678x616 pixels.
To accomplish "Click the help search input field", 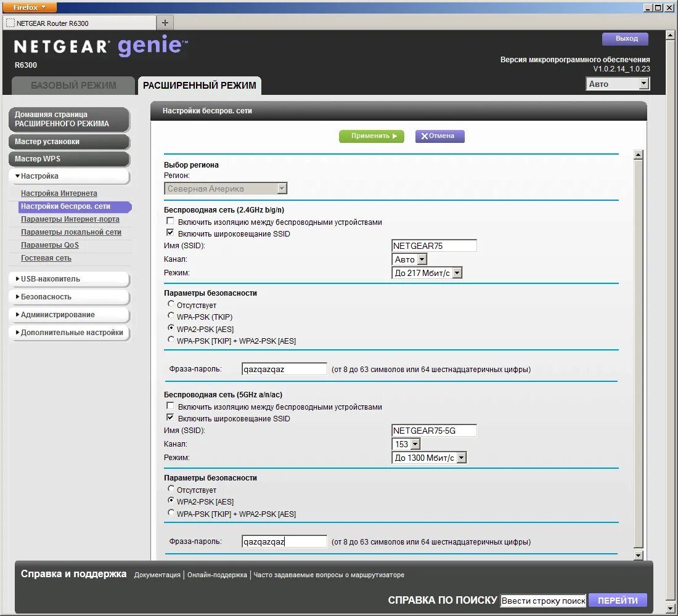I will pyautogui.click(x=543, y=601).
